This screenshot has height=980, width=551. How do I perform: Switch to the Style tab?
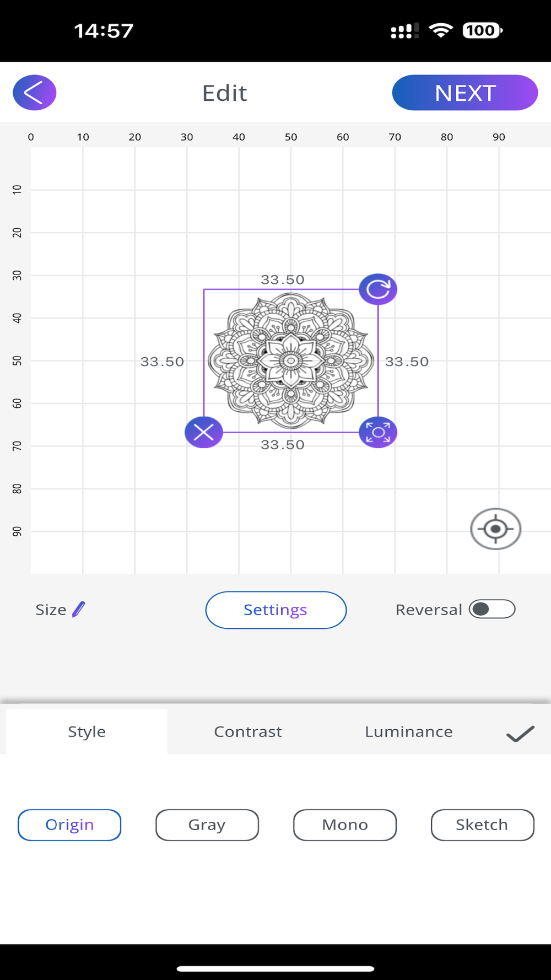point(87,731)
